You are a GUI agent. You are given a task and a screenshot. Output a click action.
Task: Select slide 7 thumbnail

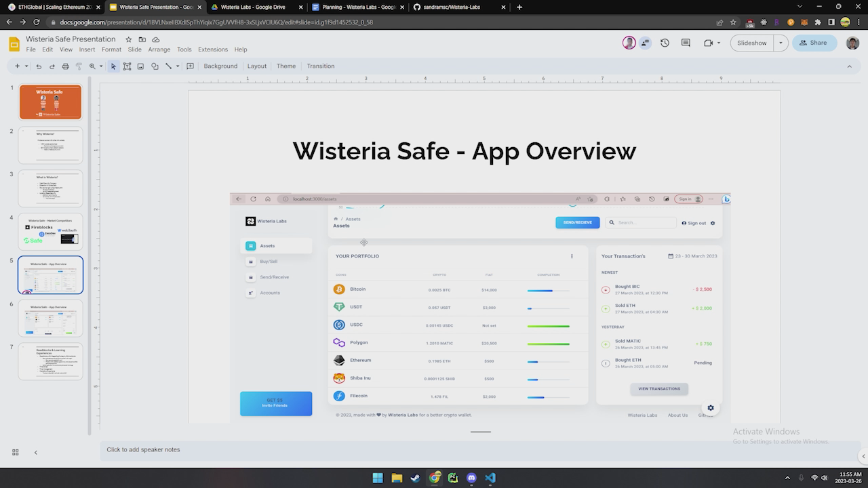(50, 361)
